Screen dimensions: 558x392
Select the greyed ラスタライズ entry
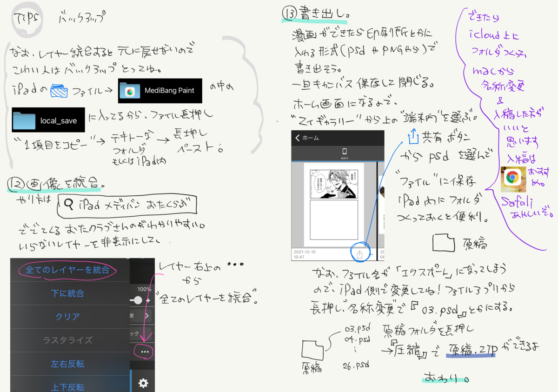[x=68, y=340]
